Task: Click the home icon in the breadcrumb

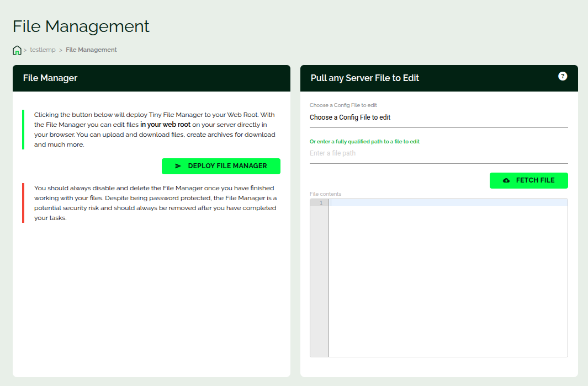Action: (17, 50)
